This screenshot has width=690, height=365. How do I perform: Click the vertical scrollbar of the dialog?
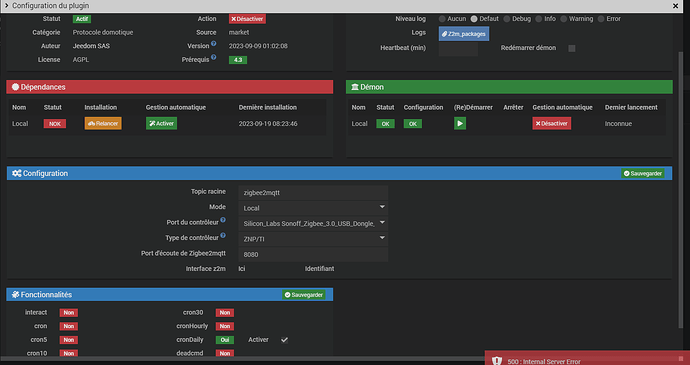pyautogui.click(x=682, y=189)
